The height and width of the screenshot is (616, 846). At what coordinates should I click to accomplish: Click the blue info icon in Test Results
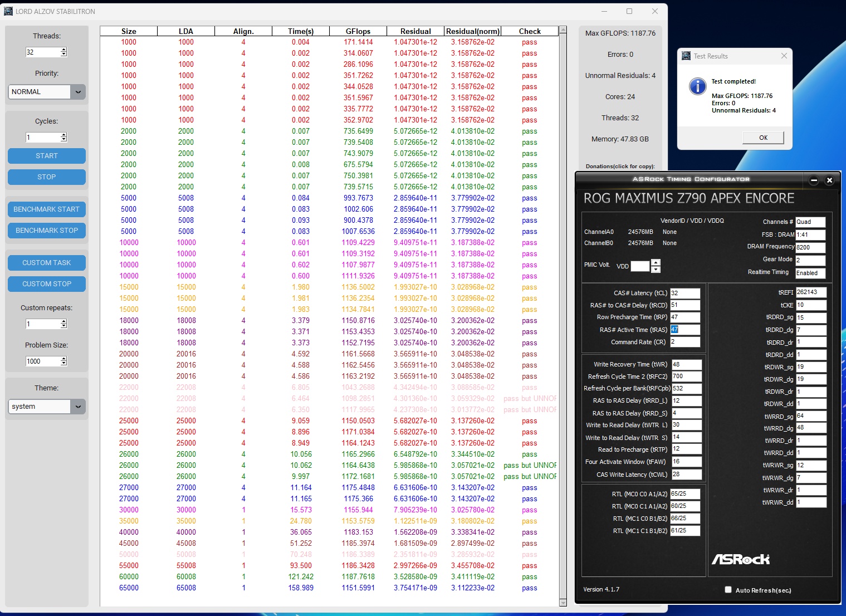(697, 86)
